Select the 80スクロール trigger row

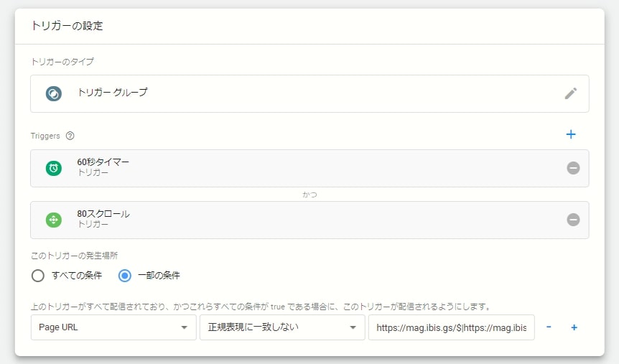(309, 220)
